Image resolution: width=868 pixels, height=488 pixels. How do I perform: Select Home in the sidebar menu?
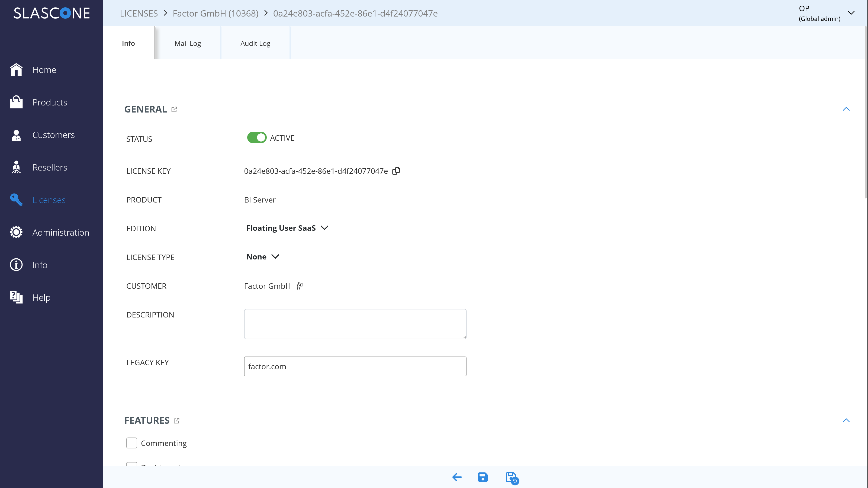(44, 70)
